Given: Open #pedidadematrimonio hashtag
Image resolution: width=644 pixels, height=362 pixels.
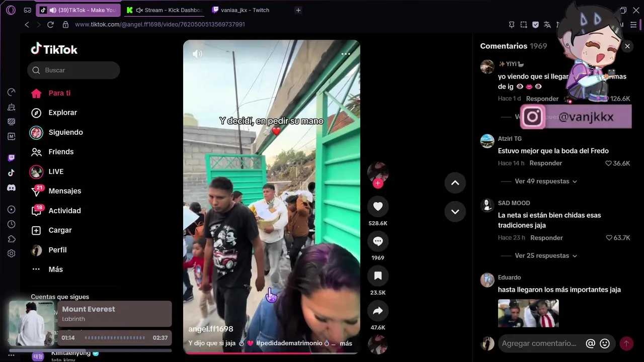Looking at the screenshot, I should [289, 343].
